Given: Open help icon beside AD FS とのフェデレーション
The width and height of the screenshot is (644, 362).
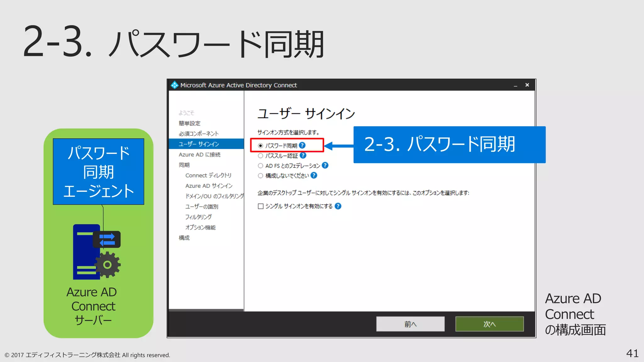Looking at the screenshot, I should (x=325, y=165).
